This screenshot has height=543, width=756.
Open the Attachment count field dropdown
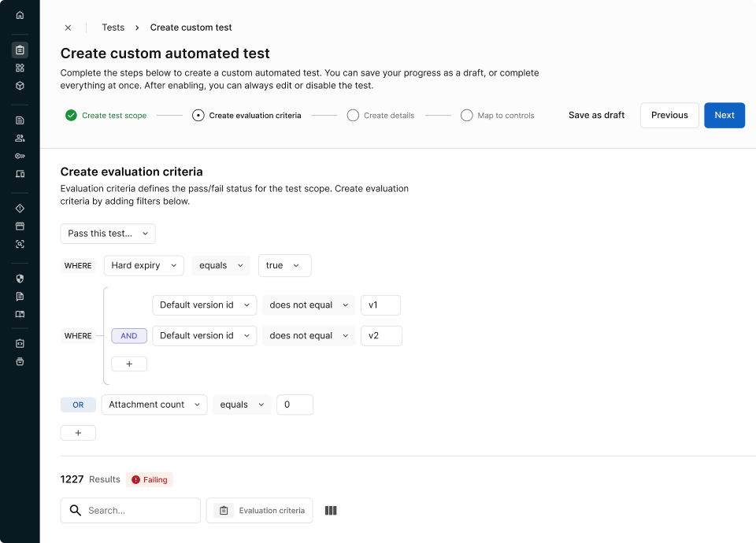click(154, 404)
